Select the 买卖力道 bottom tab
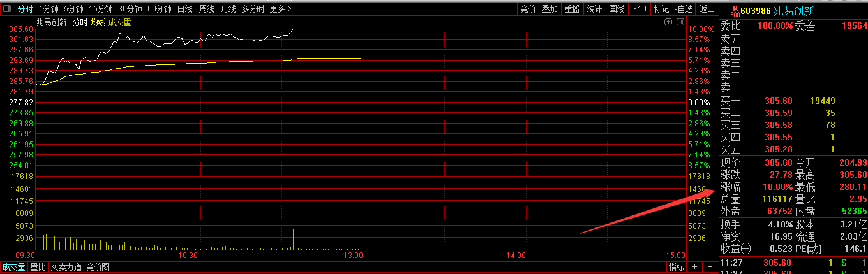868x274 pixels. point(66,267)
